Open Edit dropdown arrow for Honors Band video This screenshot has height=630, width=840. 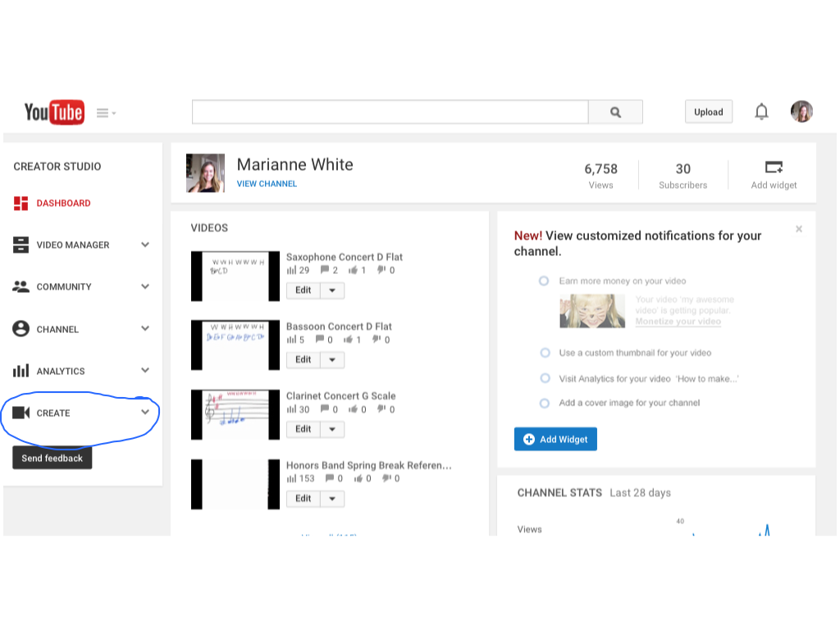(332, 499)
